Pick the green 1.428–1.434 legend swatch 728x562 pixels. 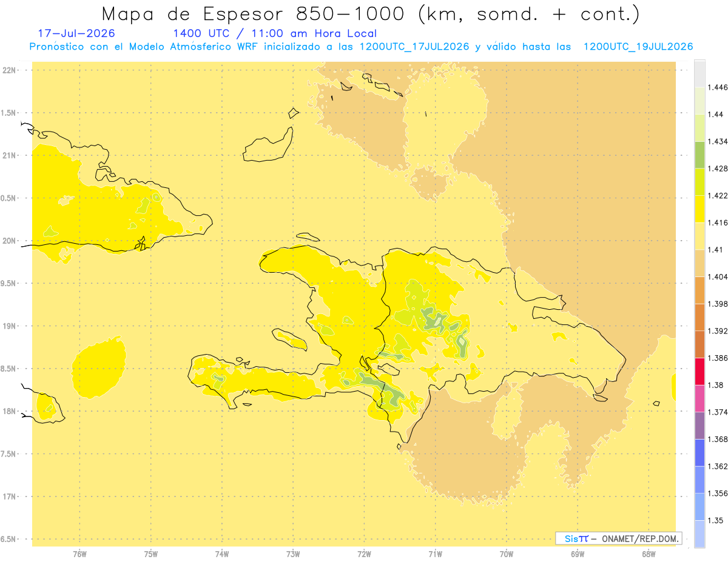(699, 155)
